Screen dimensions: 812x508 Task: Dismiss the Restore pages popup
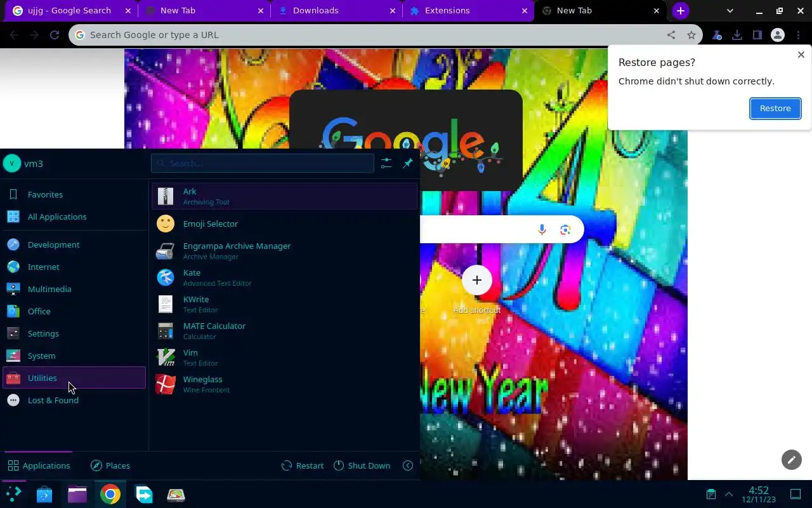point(801,55)
